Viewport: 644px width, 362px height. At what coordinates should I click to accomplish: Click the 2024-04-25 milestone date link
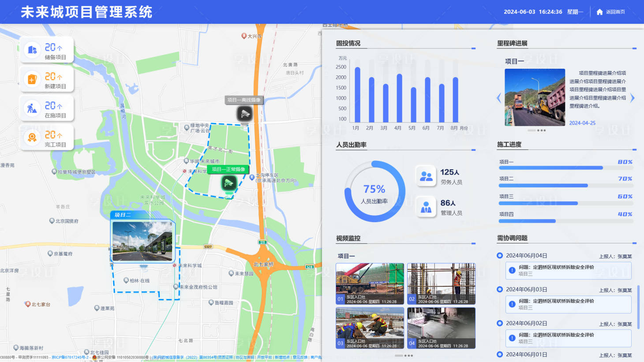coord(582,123)
